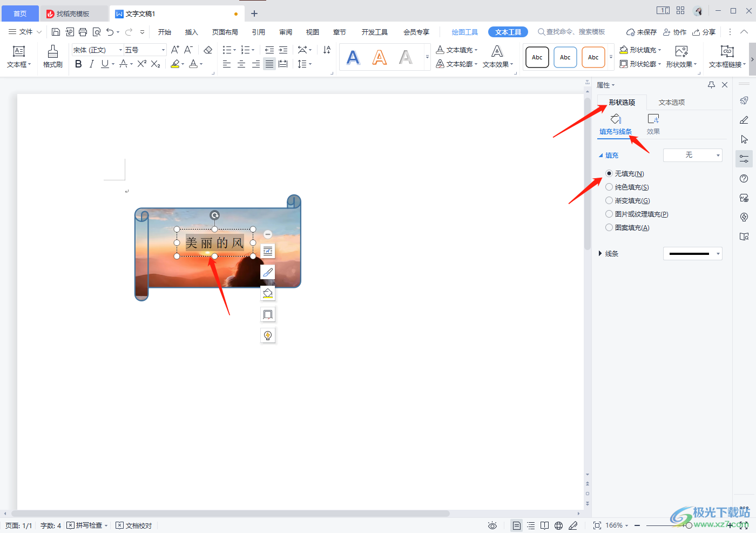The image size is (756, 533).
Task: Open the 插入 ribbon tab
Action: click(x=192, y=32)
